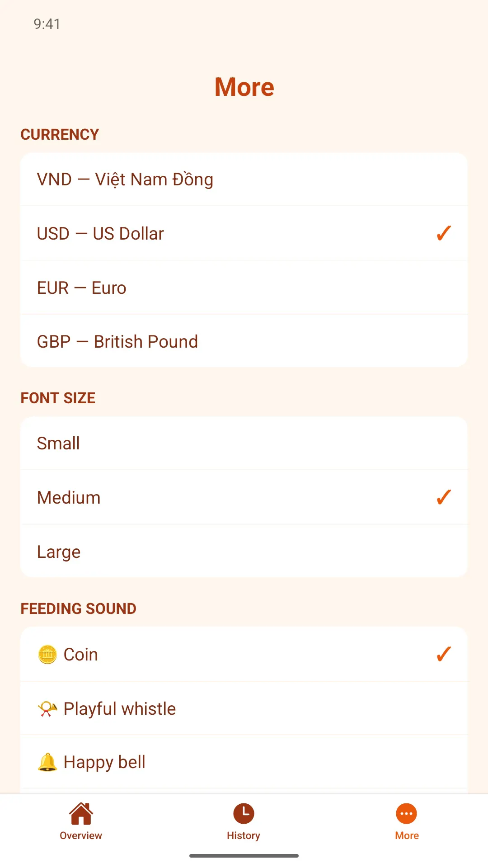The height and width of the screenshot is (868, 488).
Task: Tap the More ellipsis icon
Action: coord(407,813)
